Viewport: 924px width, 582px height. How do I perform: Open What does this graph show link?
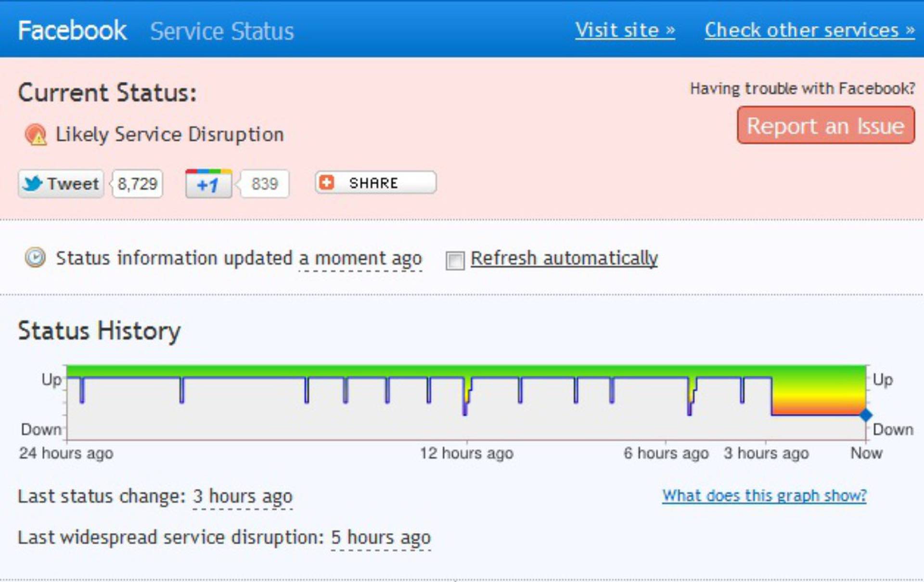point(764,495)
